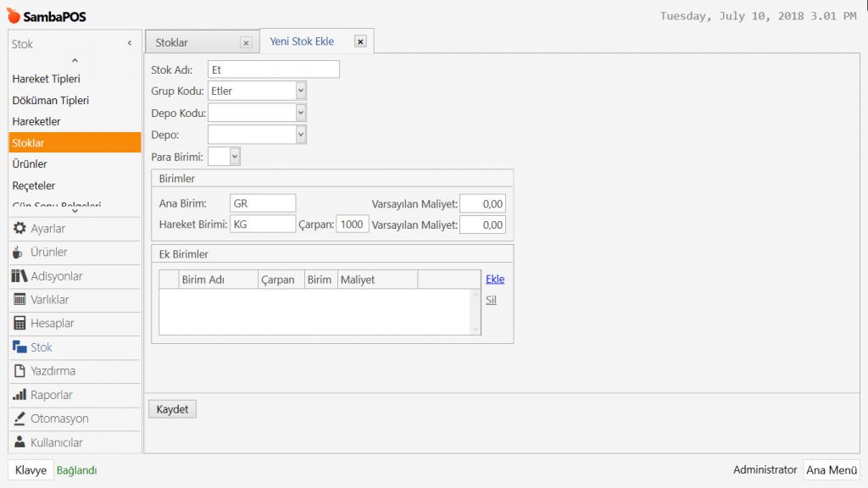Image resolution: width=868 pixels, height=488 pixels.
Task: Click the Hesaplar calculator icon
Action: click(19, 324)
